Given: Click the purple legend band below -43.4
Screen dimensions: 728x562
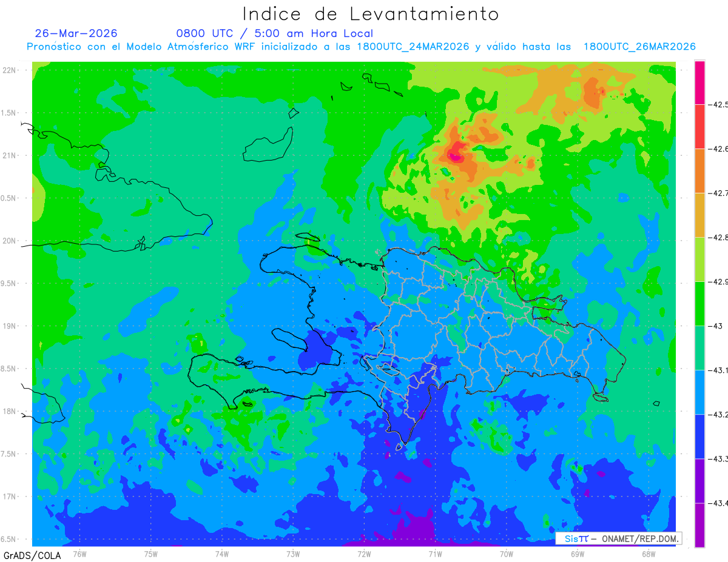Looking at the screenshot, I should [699, 525].
